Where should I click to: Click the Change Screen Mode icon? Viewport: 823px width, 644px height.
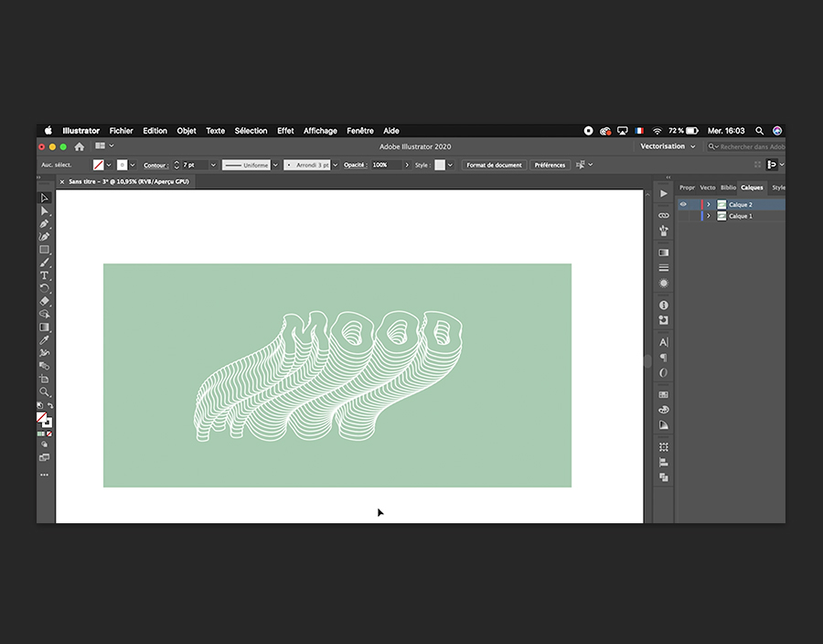(45, 457)
